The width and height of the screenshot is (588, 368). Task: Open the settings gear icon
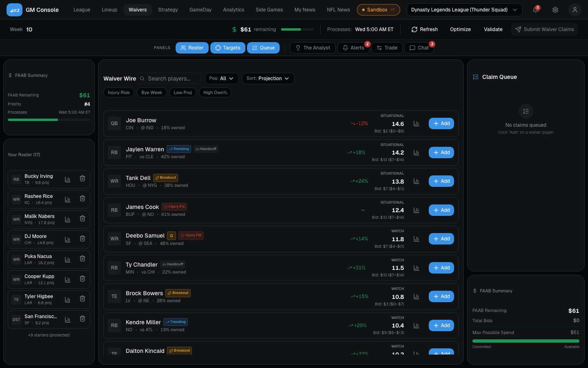555,10
